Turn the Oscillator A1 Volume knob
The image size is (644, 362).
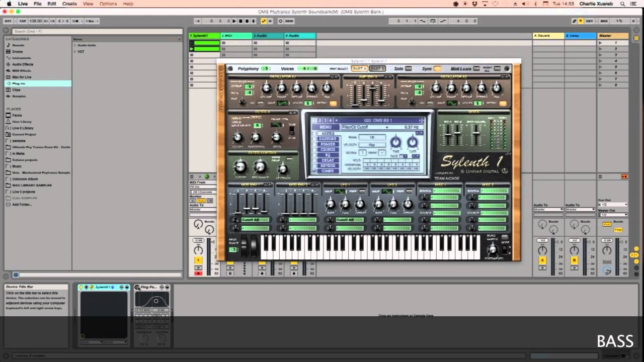click(x=266, y=88)
